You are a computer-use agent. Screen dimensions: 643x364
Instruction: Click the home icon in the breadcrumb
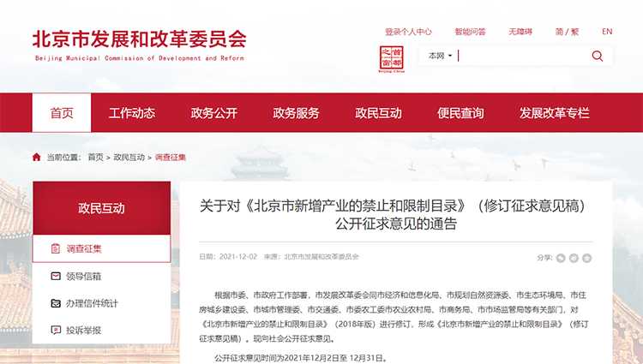coord(37,158)
